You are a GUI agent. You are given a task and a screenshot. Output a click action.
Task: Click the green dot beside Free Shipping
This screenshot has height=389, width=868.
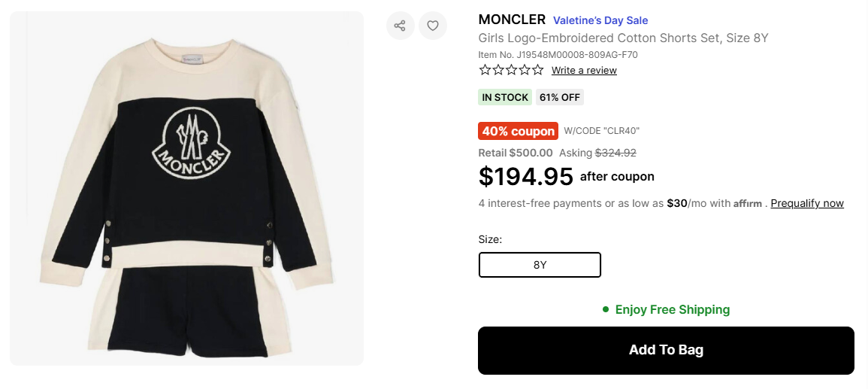coord(605,309)
